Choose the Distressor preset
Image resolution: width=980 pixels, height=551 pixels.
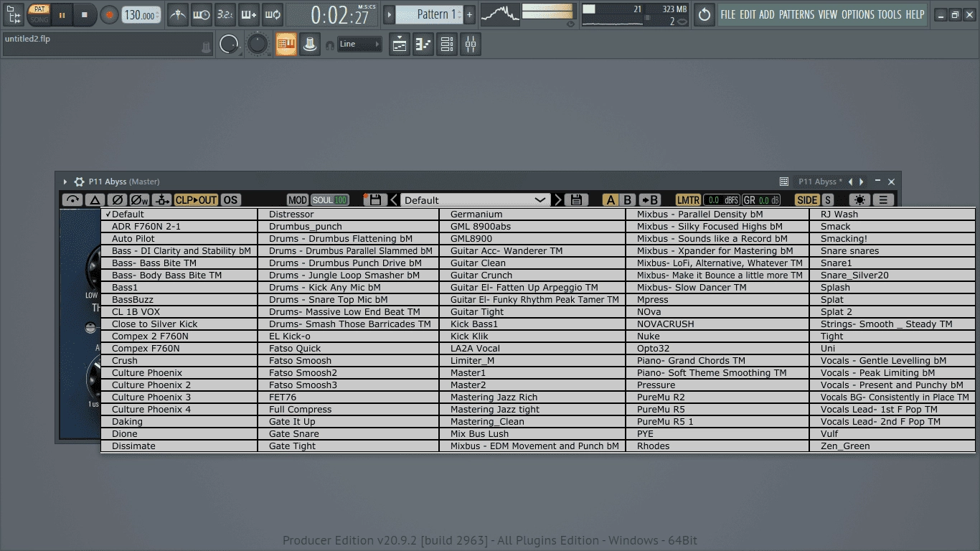pos(348,214)
